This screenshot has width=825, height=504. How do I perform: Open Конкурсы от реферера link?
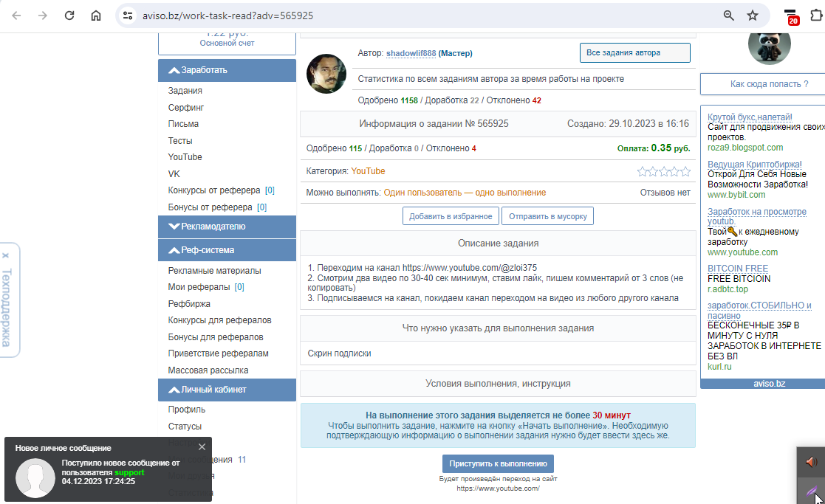214,190
